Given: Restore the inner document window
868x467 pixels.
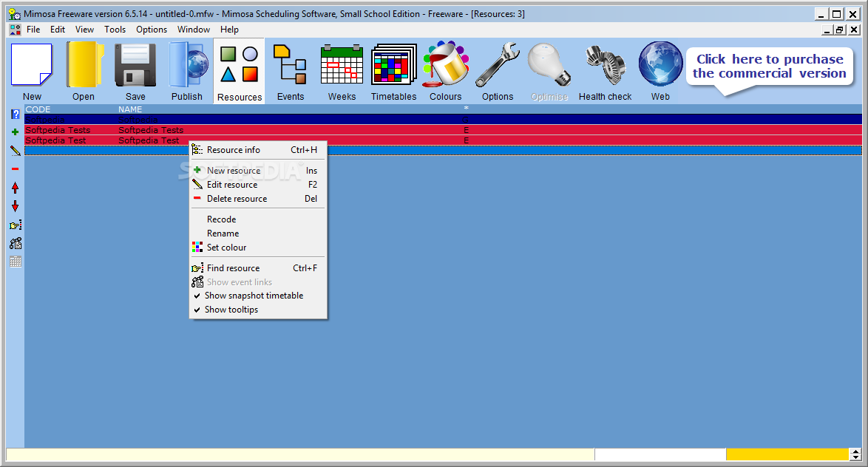Looking at the screenshot, I should coord(841,30).
